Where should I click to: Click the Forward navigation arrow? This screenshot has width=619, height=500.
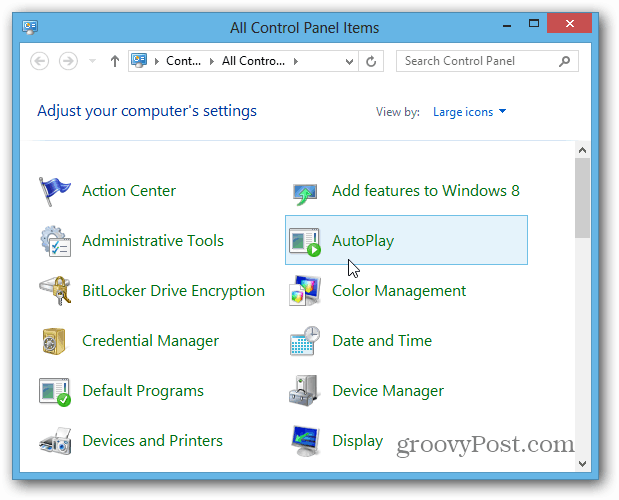coord(68,61)
